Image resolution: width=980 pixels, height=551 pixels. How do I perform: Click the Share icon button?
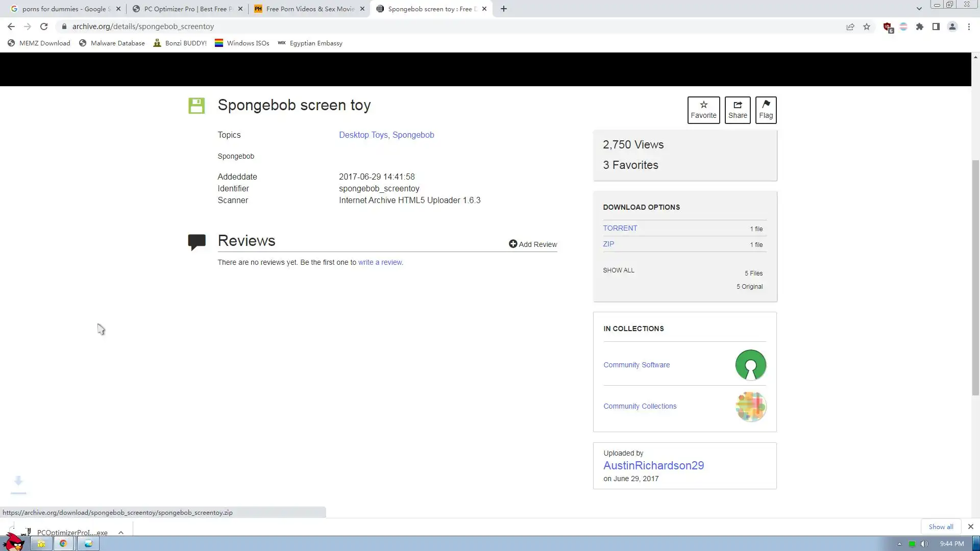coord(738,110)
